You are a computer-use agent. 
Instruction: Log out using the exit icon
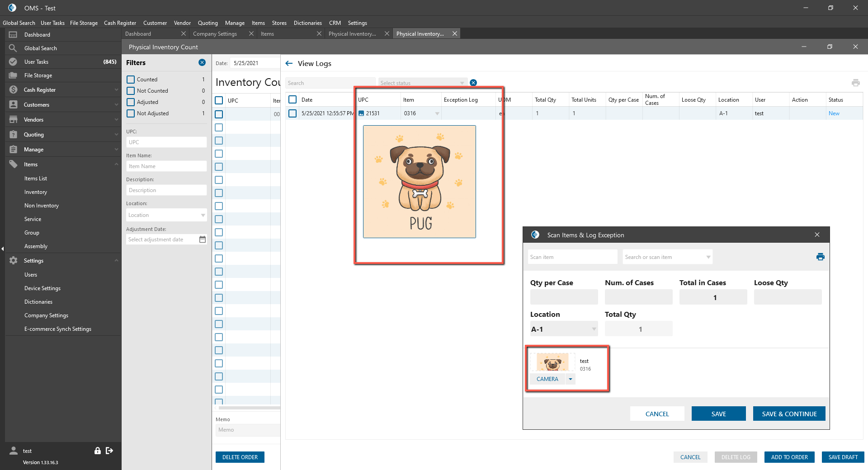pyautogui.click(x=109, y=451)
